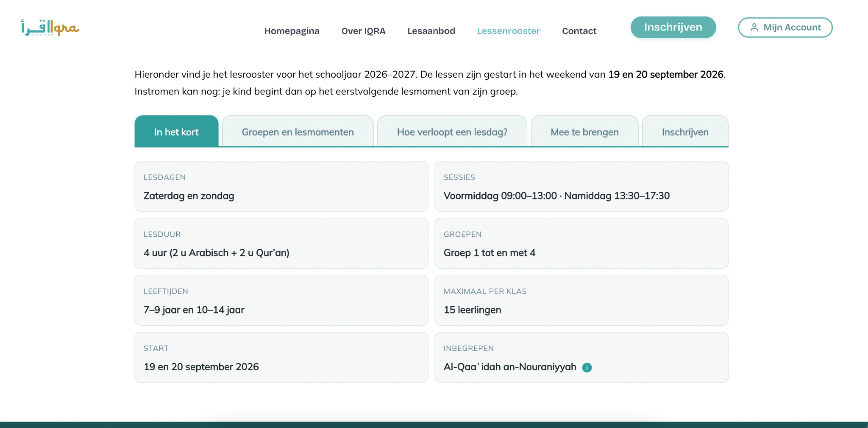The image size is (868, 428).
Task: Click the session times Voormiddag 09:00–13:00 text
Action: tap(500, 196)
